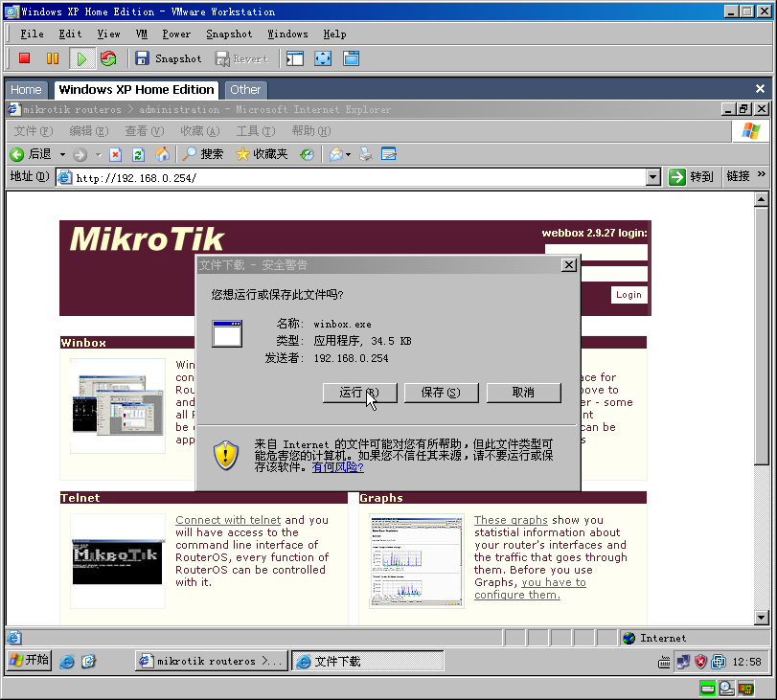This screenshot has height=700, width=777.
Task: Click the Snapshot floppy disk button
Action: 169,58
